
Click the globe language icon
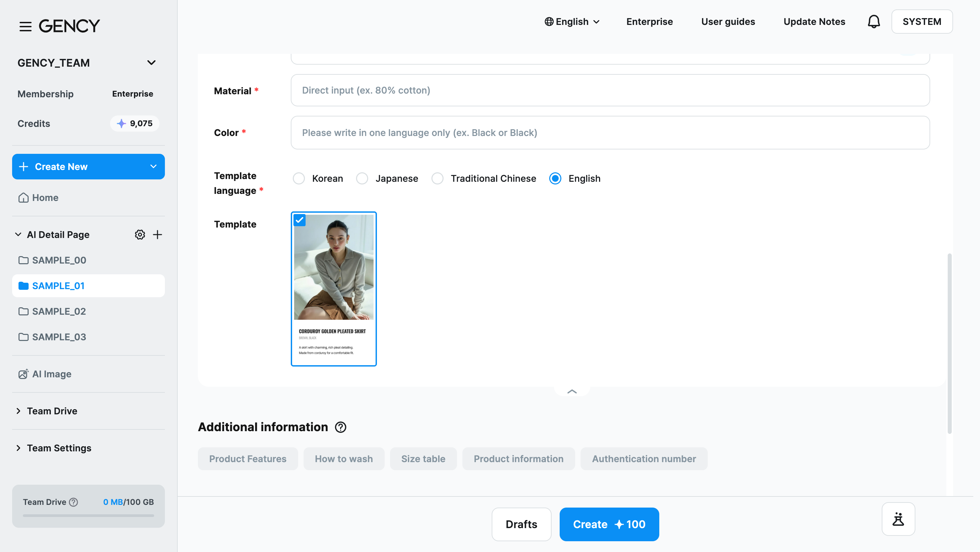point(549,22)
